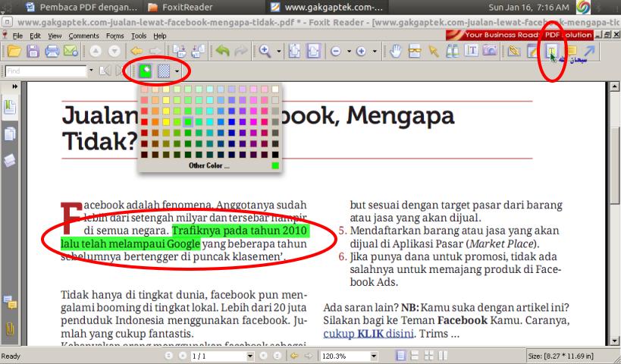This screenshot has height=364, width=621.
Task: Open the Bookmarks panel in sidebar
Action: (10, 108)
